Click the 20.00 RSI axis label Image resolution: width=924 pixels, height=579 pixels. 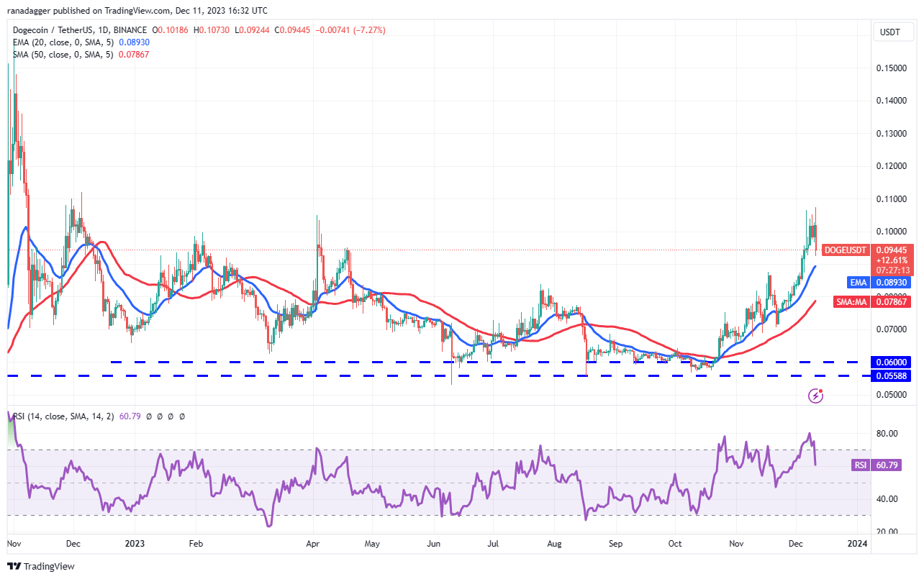pos(886,532)
